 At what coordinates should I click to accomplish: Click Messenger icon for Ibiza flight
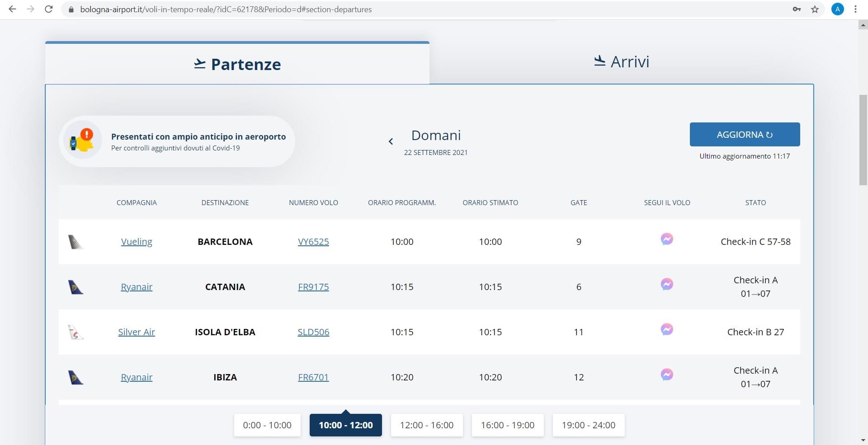pyautogui.click(x=667, y=375)
